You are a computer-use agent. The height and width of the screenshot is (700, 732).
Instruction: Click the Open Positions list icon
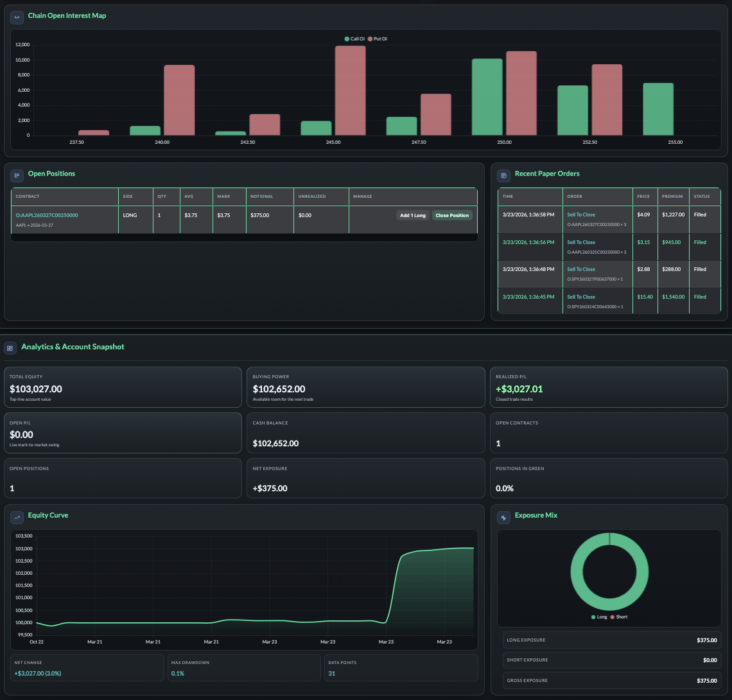pos(17,175)
